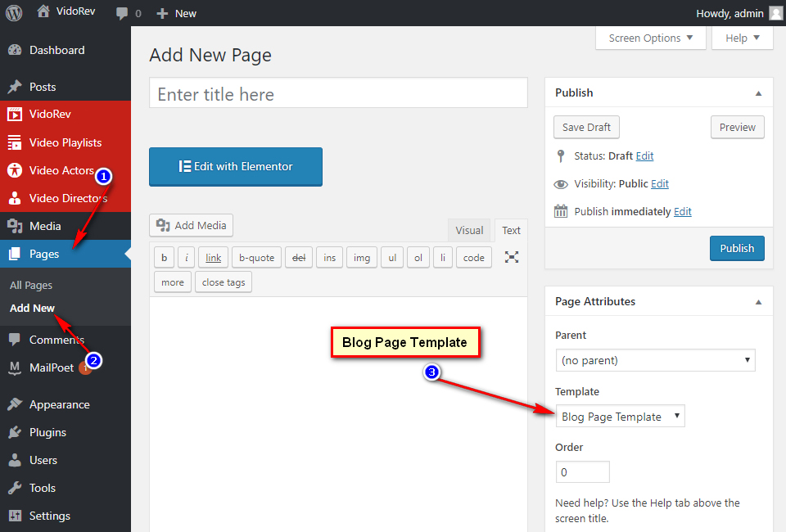
Task: Open the comments bubble in admin bar
Action: 129,13
